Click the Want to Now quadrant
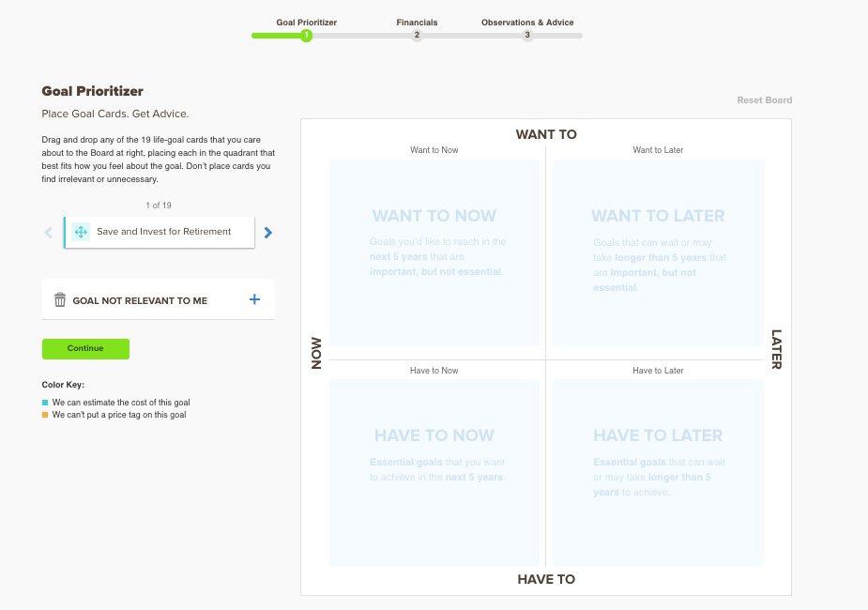This screenshot has height=610, width=868. tap(434, 253)
